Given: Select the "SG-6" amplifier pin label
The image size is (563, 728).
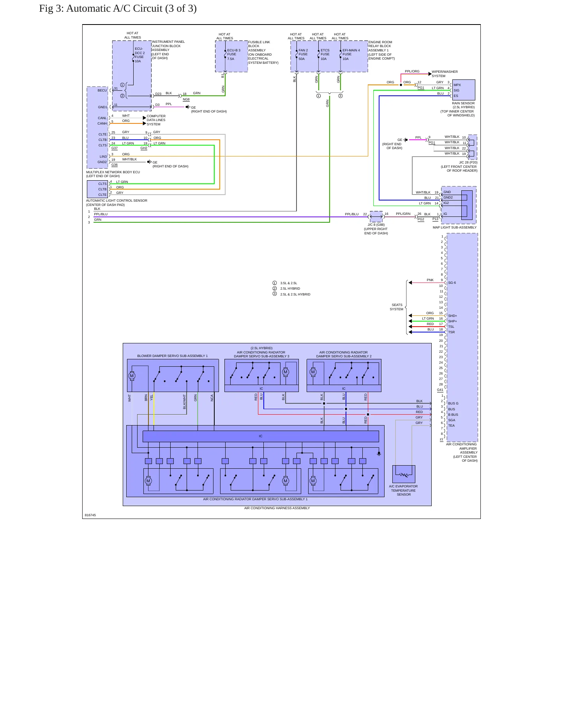Looking at the screenshot, I should pyautogui.click(x=452, y=283).
